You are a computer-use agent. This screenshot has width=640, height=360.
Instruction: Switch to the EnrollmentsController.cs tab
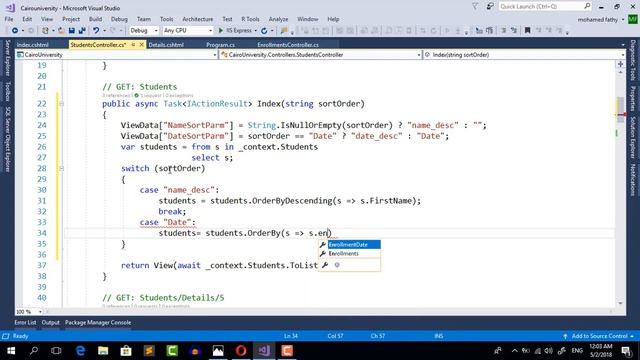point(288,45)
